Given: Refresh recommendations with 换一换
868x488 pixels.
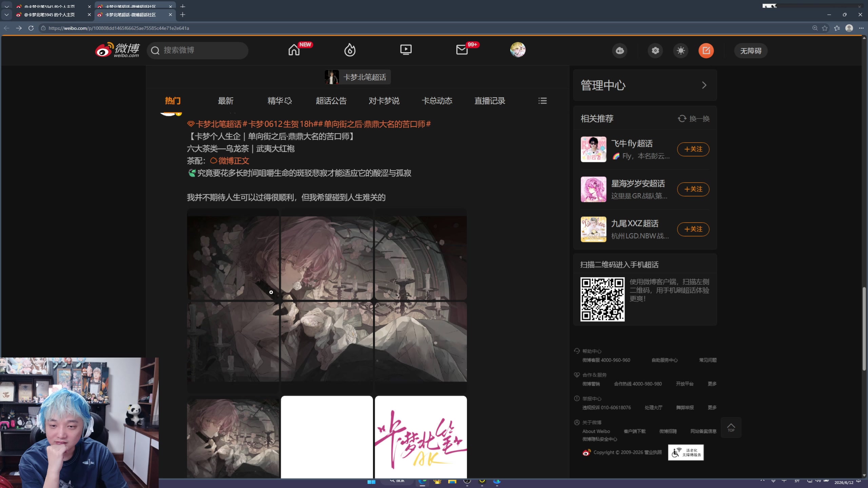Looking at the screenshot, I should coord(694,119).
